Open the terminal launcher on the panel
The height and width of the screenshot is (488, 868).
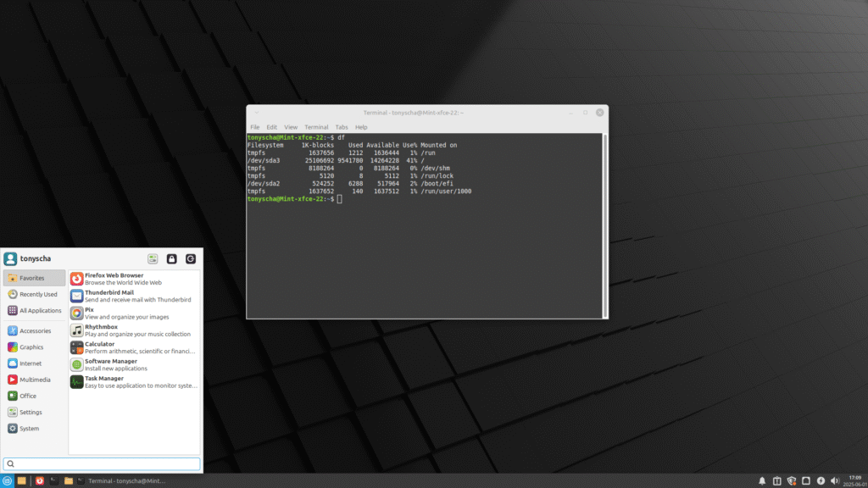point(53,481)
